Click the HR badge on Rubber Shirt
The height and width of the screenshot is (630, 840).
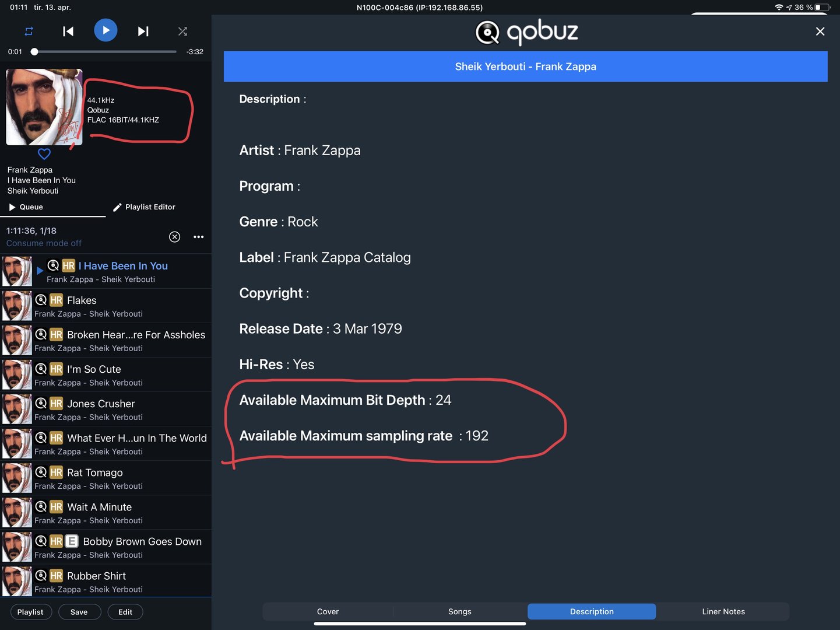56,575
